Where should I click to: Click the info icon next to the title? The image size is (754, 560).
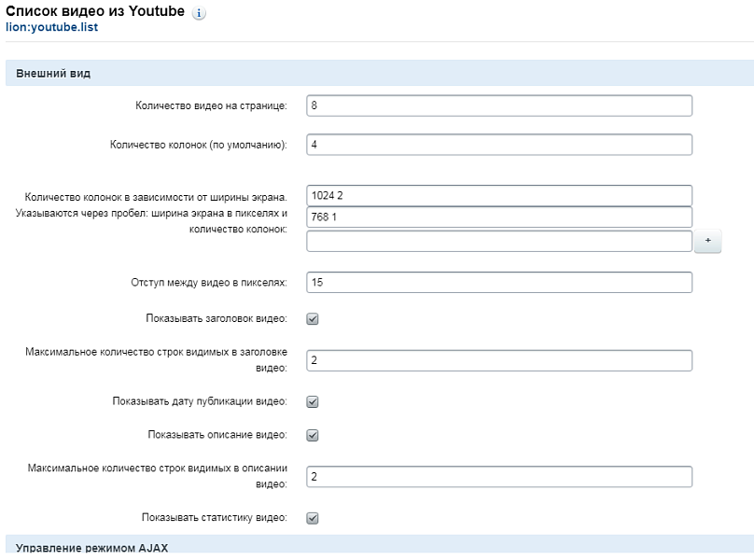(199, 14)
